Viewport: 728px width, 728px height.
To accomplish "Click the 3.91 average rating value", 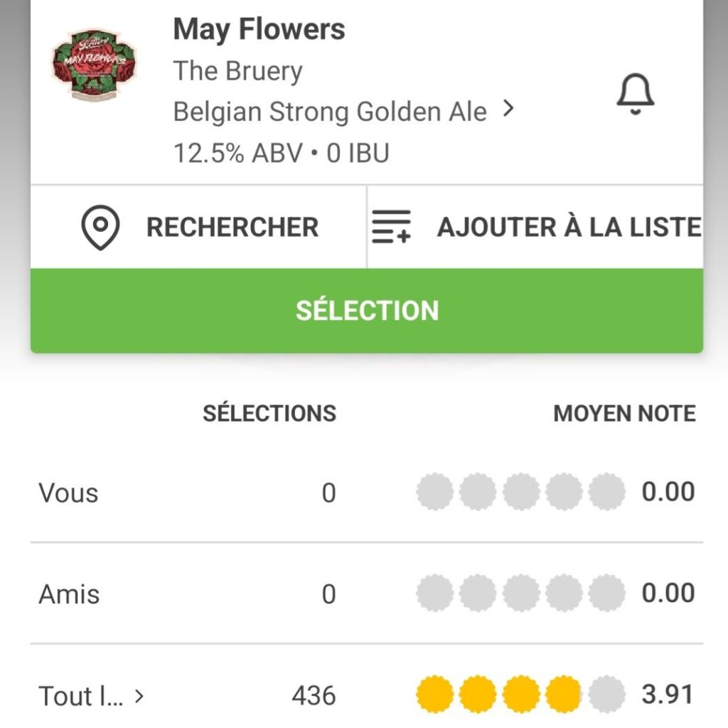I will 668,695.
